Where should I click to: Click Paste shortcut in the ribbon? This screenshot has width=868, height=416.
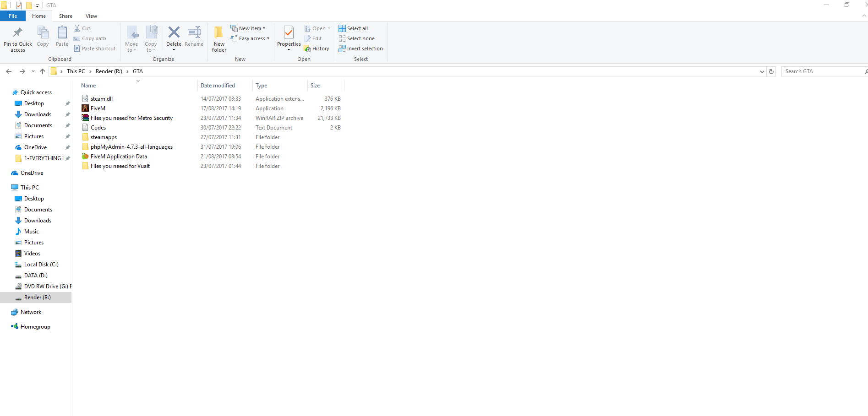click(x=95, y=49)
